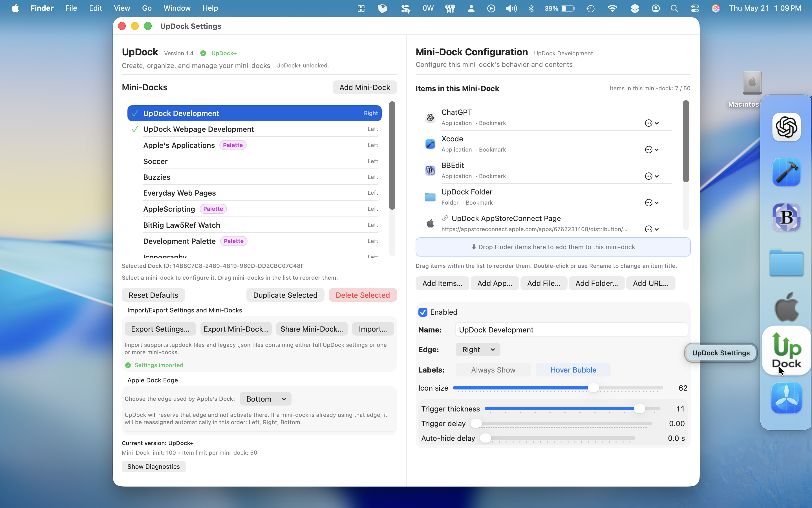Open the Edge dropdown set to Right
Image resolution: width=812 pixels, height=508 pixels.
pos(478,349)
